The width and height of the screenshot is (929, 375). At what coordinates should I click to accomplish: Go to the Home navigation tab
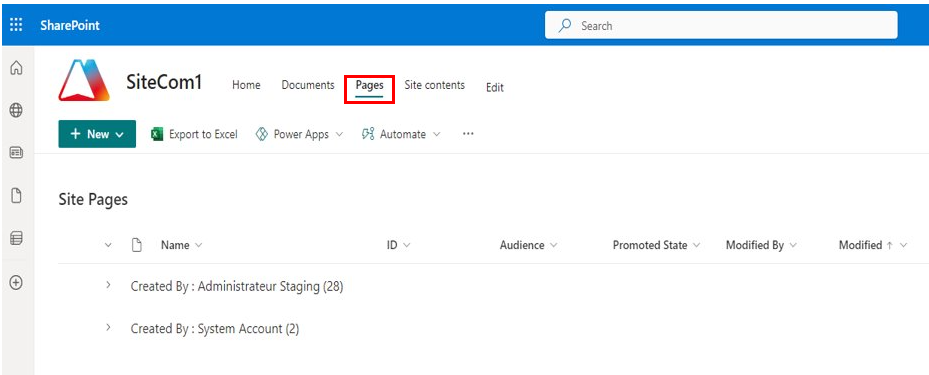(246, 85)
